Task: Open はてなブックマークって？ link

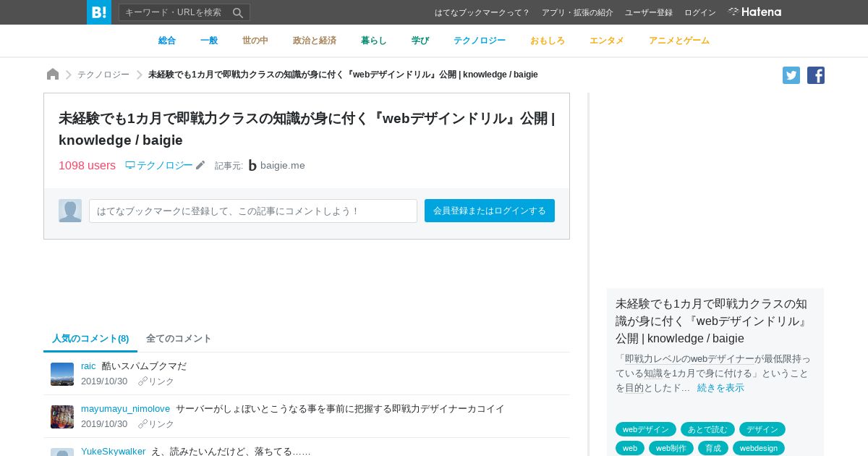Action: [482, 12]
